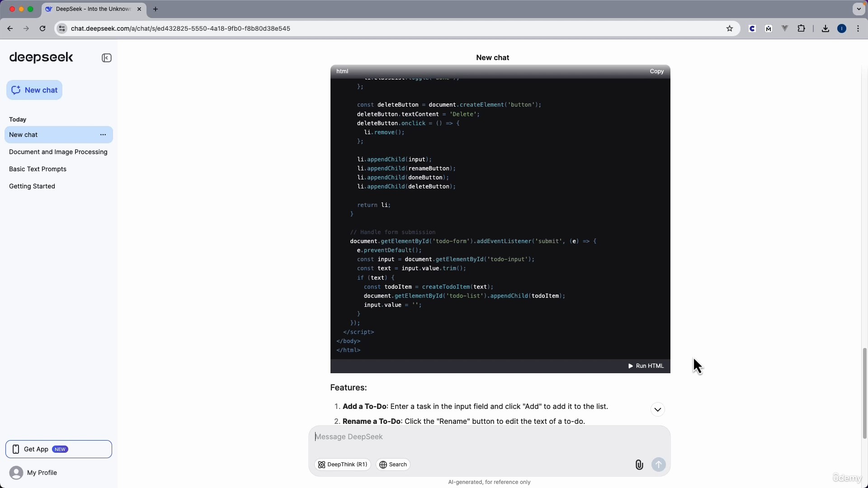This screenshot has width=868, height=488.
Task: Open a new browser tab
Action: pyautogui.click(x=156, y=9)
